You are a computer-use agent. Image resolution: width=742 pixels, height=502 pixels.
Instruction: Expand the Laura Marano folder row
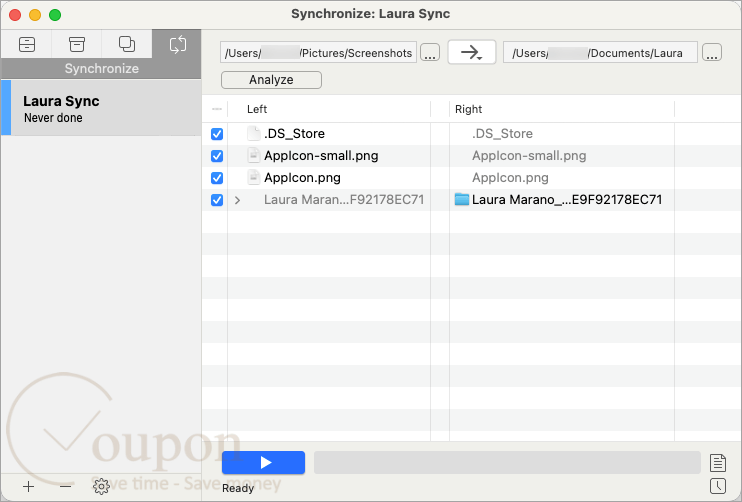tap(238, 200)
